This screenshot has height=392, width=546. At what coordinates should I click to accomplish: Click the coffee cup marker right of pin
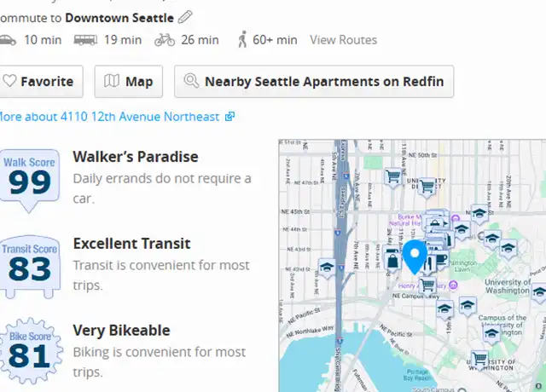[x=442, y=260]
